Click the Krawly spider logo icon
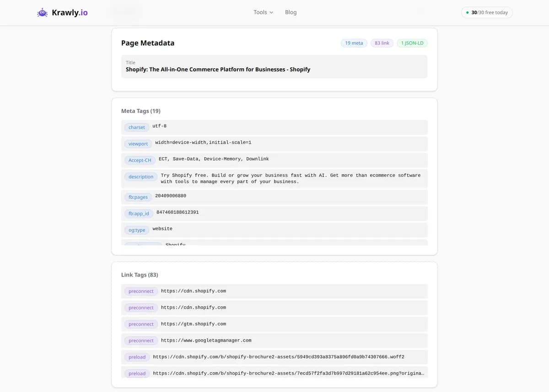Viewport: 549px width, 392px height. [x=42, y=12]
